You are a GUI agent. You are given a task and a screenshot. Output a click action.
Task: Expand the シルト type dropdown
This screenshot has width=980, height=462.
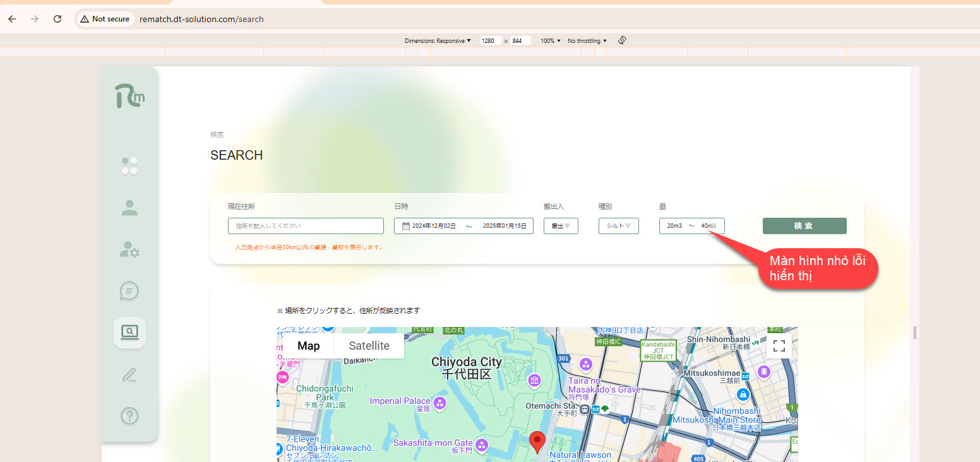pos(618,226)
